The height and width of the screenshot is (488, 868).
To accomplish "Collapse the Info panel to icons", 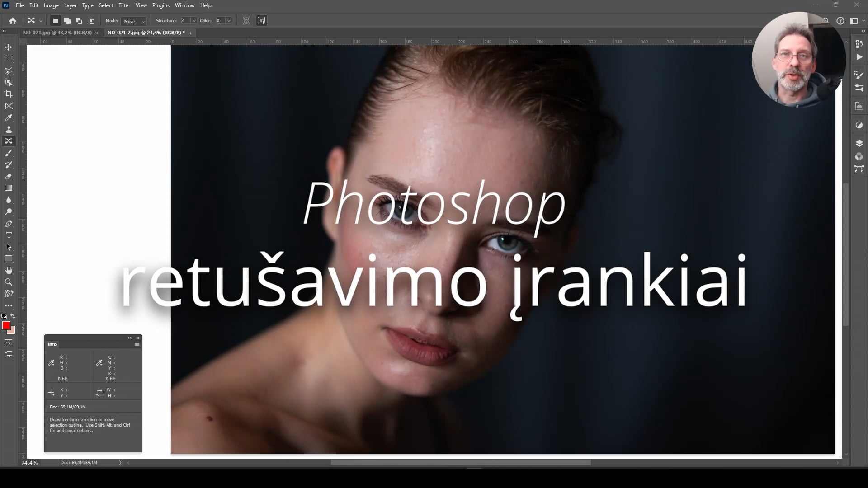I will 130,338.
